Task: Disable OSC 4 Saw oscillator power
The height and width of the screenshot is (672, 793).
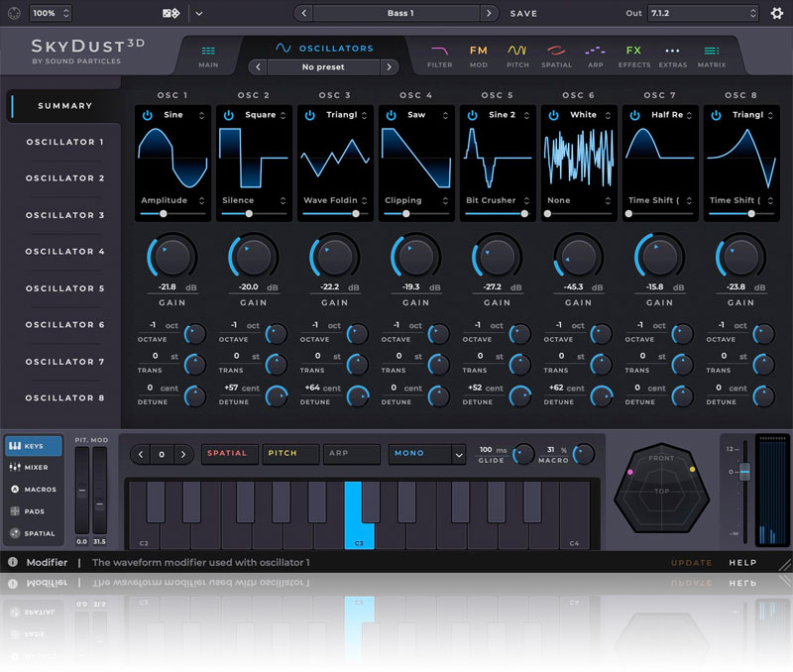Action: coord(391,115)
